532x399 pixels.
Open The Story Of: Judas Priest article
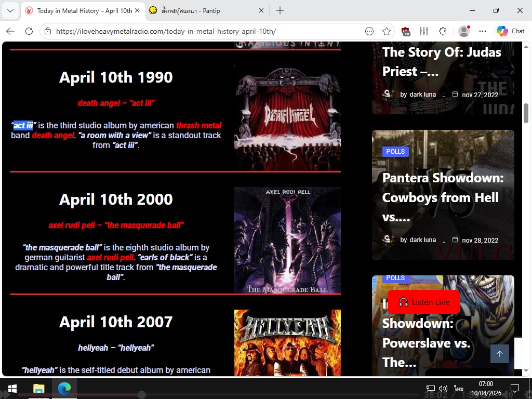tap(442, 62)
